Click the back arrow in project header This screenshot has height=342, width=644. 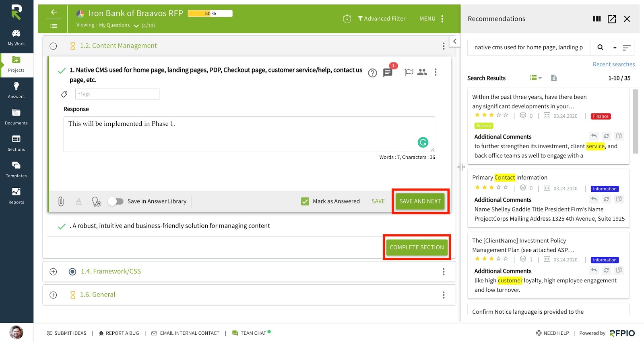click(x=54, y=12)
